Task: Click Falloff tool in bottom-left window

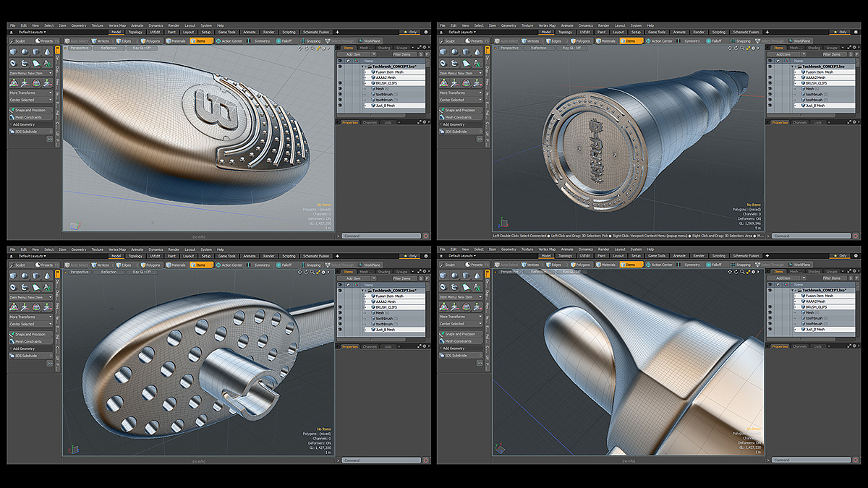Action: coord(284,265)
